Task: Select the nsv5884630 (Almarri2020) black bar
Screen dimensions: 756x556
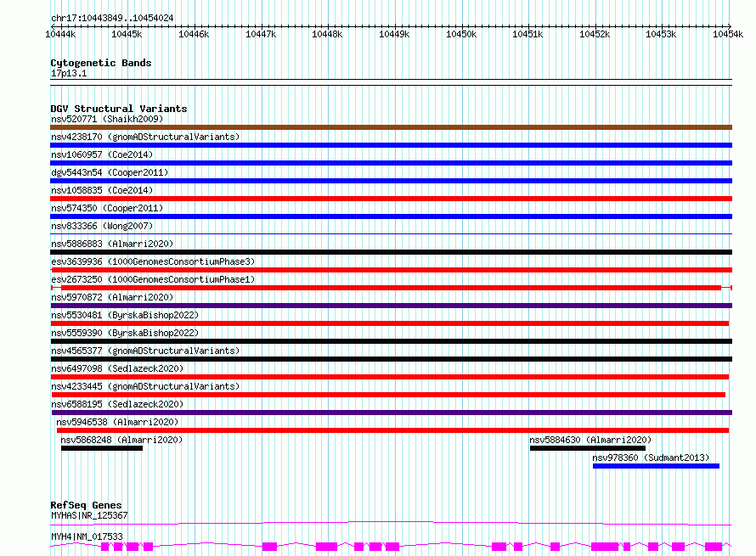Action: 588,448
